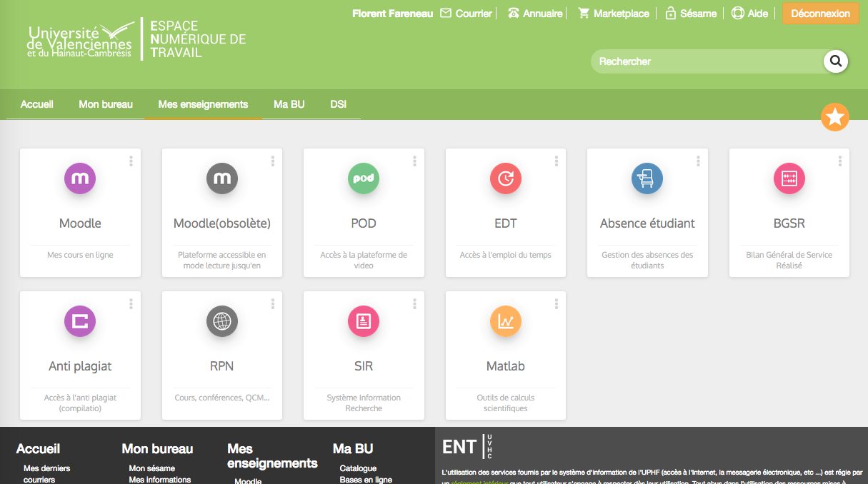Screen dimensions: 868x484
Task: Expand options menu on the SIR card
Action: tap(414, 304)
